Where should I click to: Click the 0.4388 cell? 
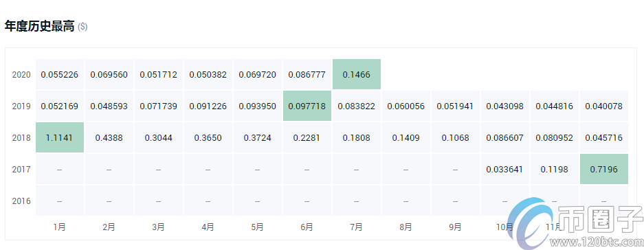(x=109, y=137)
